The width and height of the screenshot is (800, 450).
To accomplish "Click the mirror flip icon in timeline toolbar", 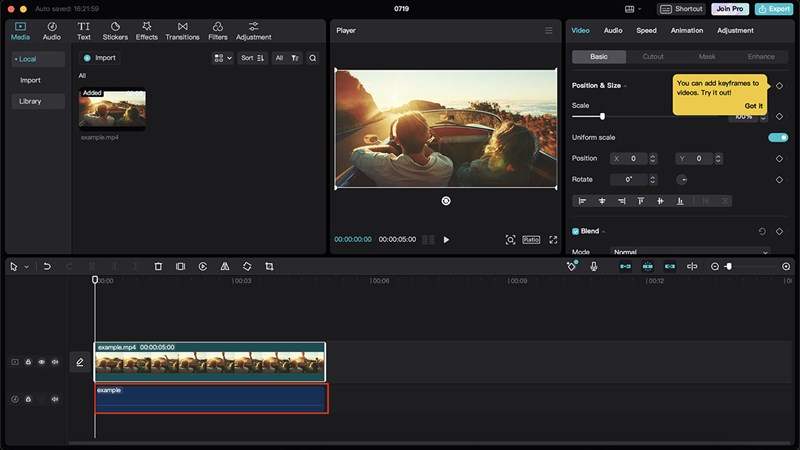I will pyautogui.click(x=225, y=267).
